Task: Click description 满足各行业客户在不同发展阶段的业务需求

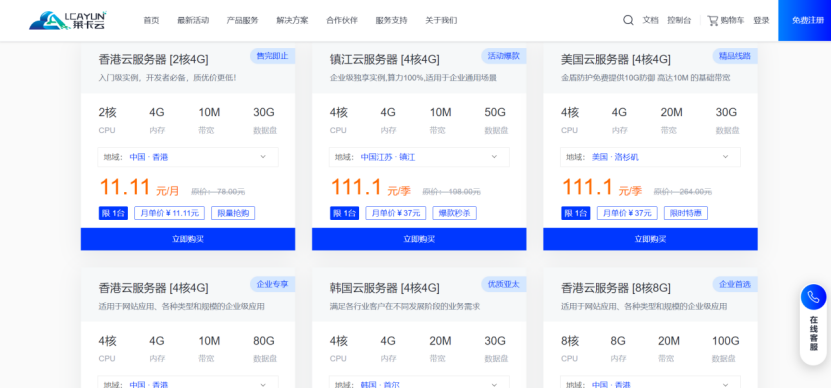Action: click(405, 306)
